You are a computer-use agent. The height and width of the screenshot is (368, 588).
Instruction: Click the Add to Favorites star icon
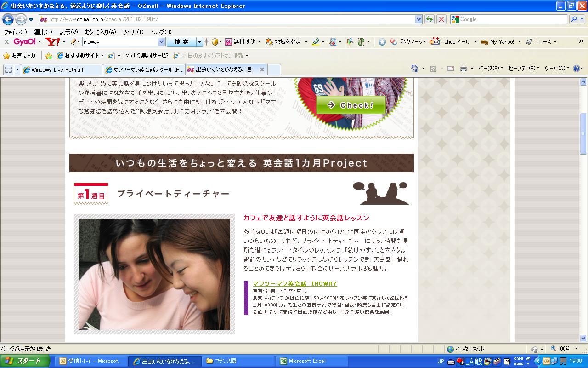49,56
